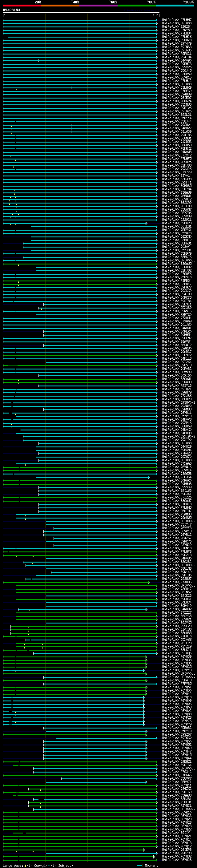Click the query end position 185
The image size is (197, 868).
155,15
